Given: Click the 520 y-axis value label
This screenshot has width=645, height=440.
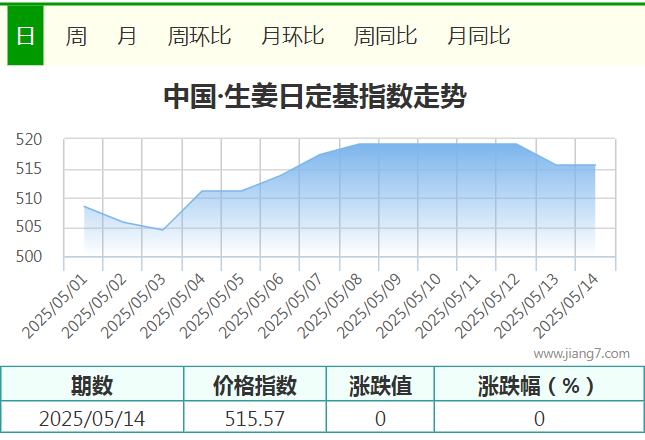Looking at the screenshot, I should pyautogui.click(x=30, y=140).
